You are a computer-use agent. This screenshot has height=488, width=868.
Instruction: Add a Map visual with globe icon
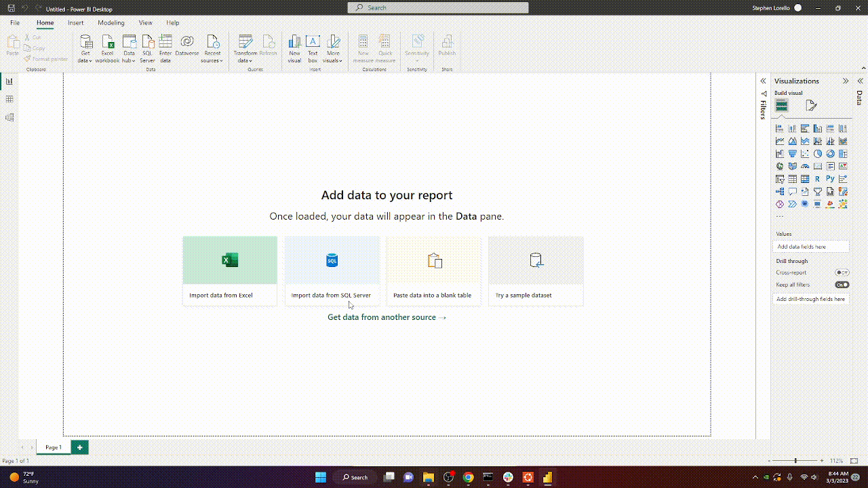(780, 166)
